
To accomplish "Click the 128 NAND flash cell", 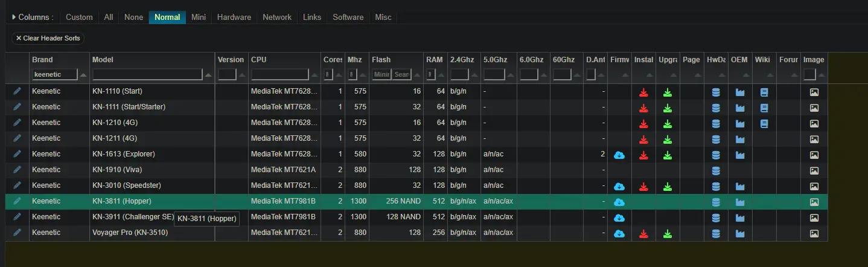I will tap(396, 217).
